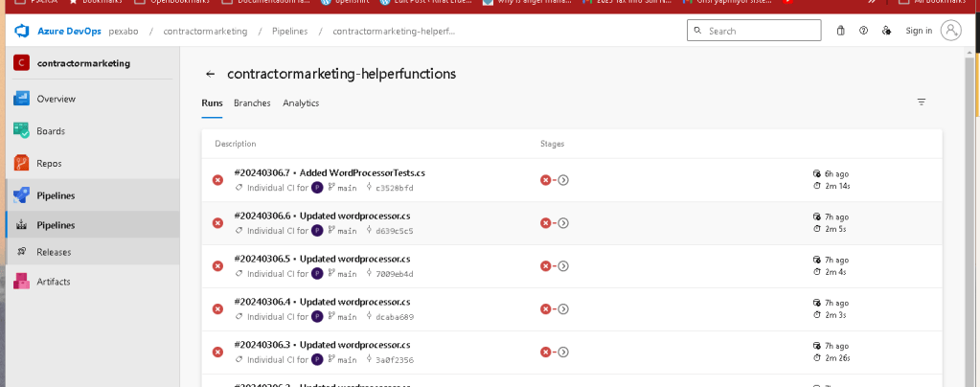Click failed status icon of run #20240306.4

[x=217, y=308]
